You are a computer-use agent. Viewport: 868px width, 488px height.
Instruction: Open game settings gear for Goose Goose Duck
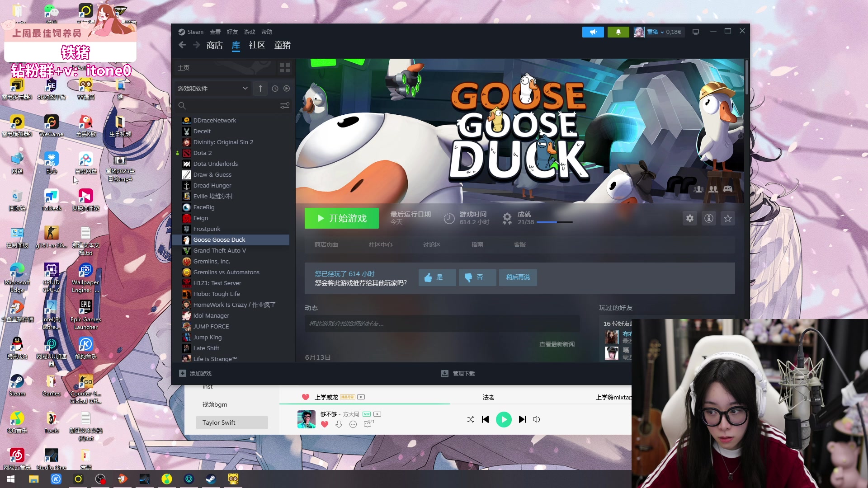tap(689, 219)
